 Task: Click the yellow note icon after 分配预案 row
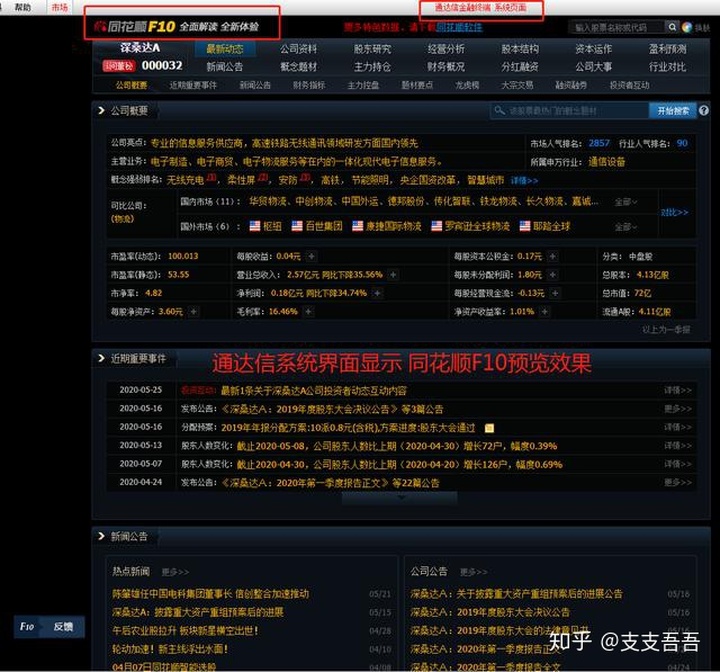click(489, 428)
